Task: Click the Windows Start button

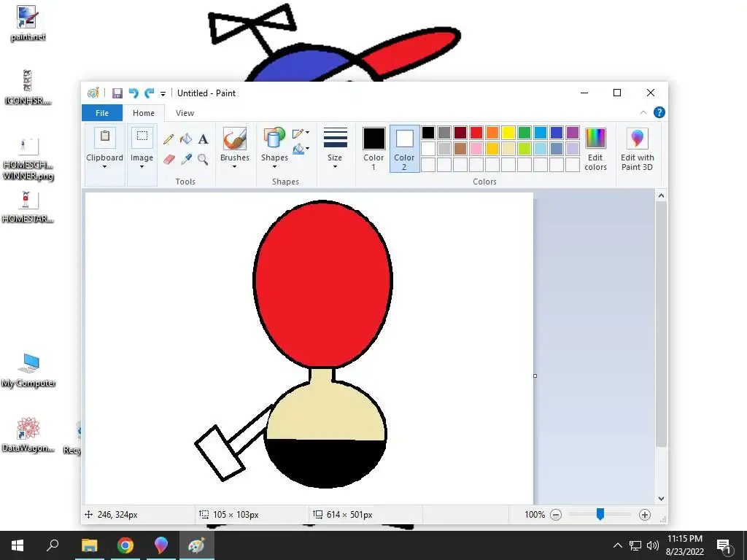Action: [x=18, y=545]
